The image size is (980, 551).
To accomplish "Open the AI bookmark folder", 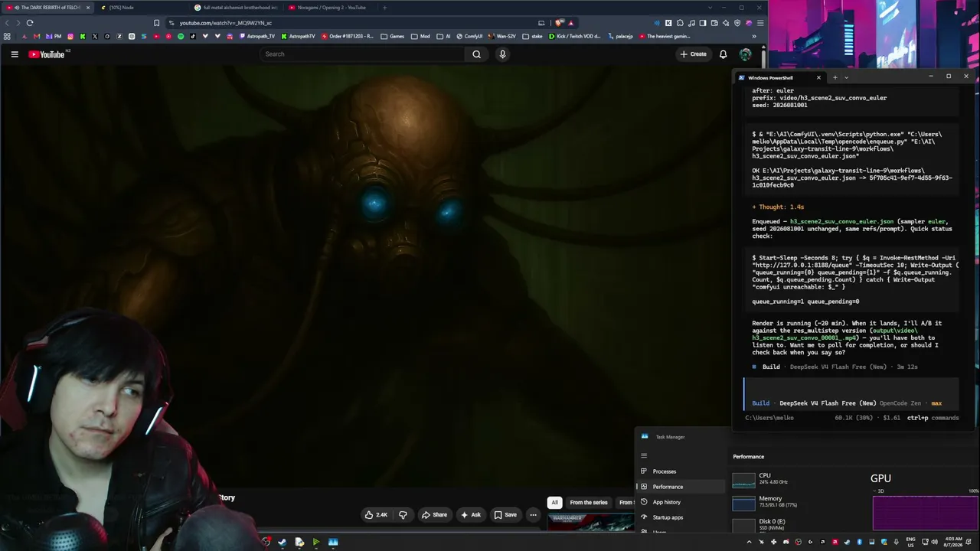I will [x=444, y=36].
